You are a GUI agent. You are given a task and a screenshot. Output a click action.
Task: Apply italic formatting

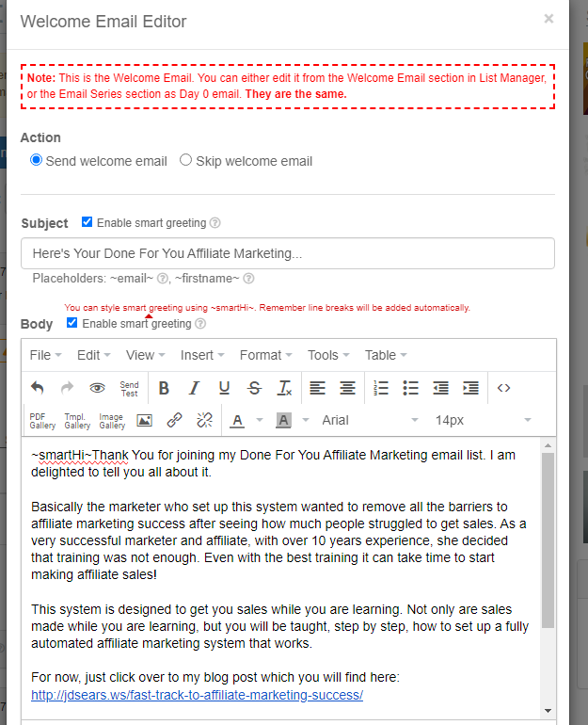coord(194,388)
